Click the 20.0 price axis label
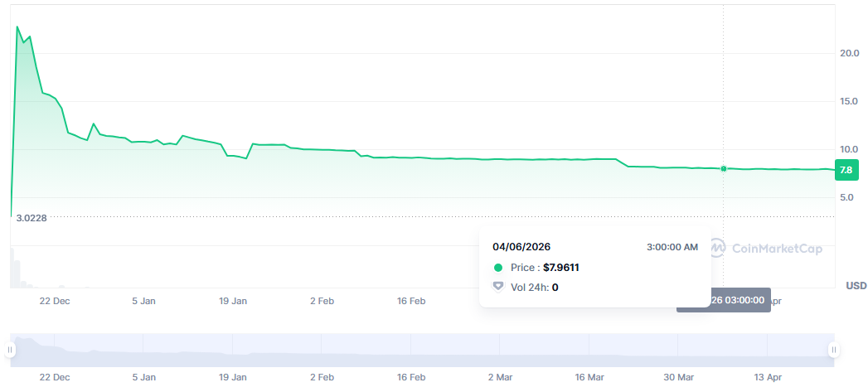 848,53
